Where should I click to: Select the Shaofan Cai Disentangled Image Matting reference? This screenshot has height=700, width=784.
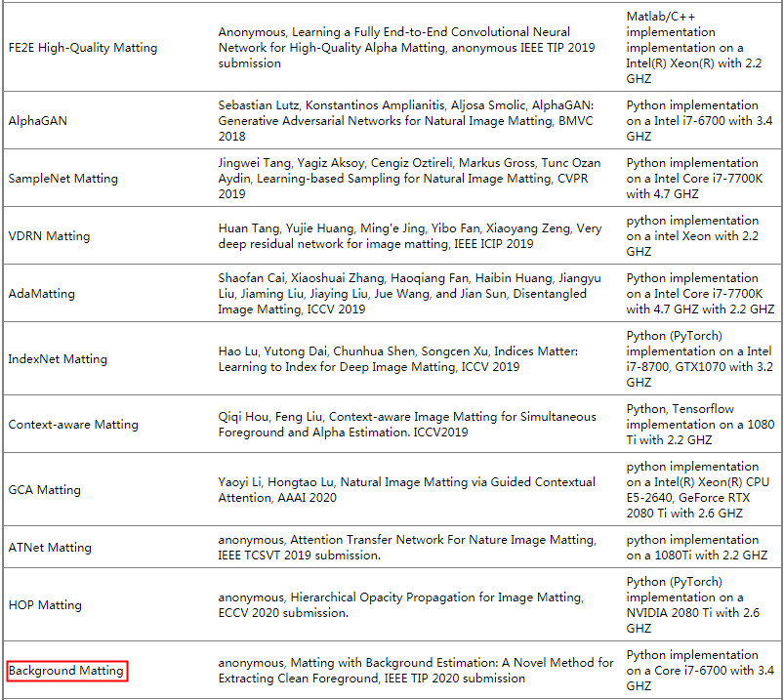click(409, 293)
